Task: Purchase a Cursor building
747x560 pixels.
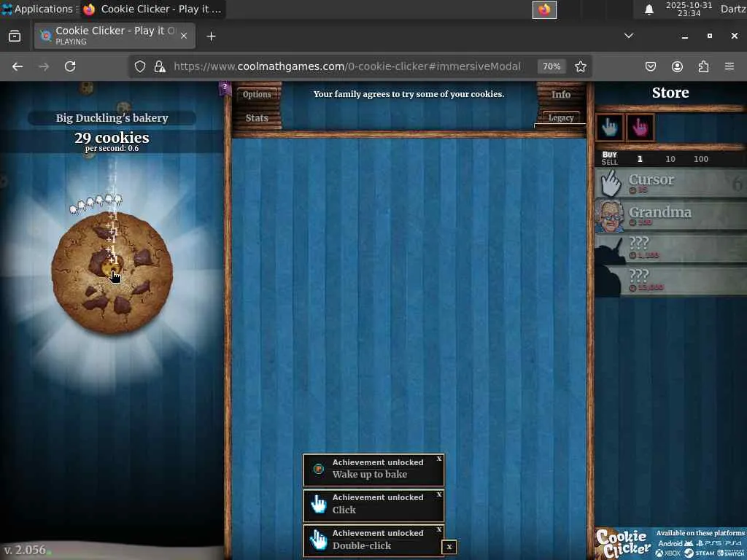Action: click(671, 183)
